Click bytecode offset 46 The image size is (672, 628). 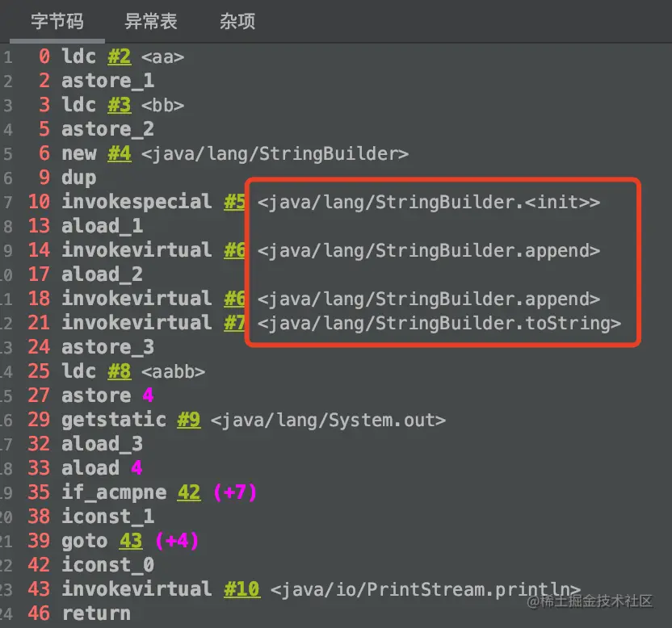39,613
